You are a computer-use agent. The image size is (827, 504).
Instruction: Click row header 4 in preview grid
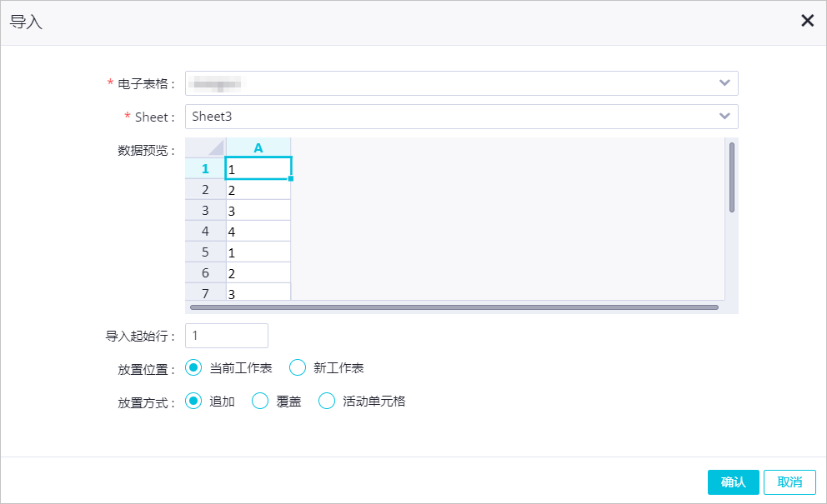pyautogui.click(x=206, y=231)
